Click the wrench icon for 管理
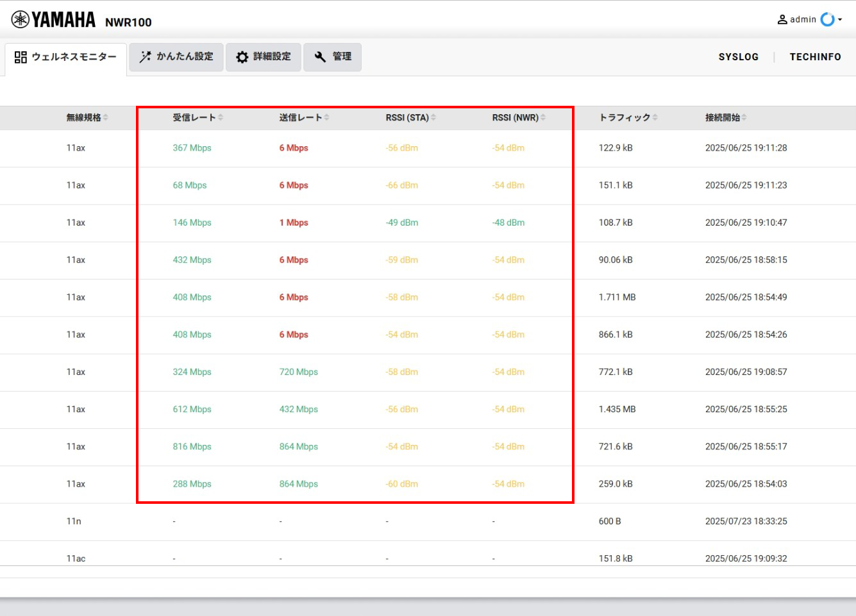Screen dimensions: 856x616 (x=320, y=57)
